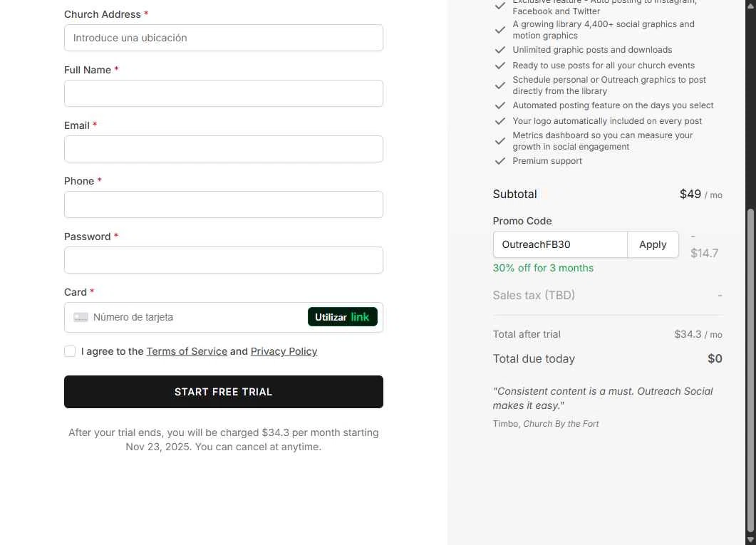Open the Terms of Service link
Screen dimensions: 756x545
point(187,351)
